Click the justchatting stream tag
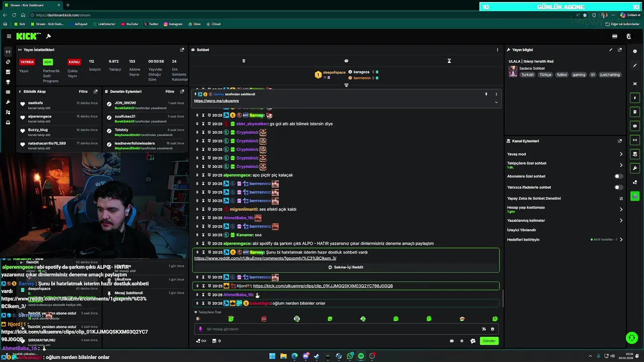This screenshot has height=362, width=644. click(610, 75)
